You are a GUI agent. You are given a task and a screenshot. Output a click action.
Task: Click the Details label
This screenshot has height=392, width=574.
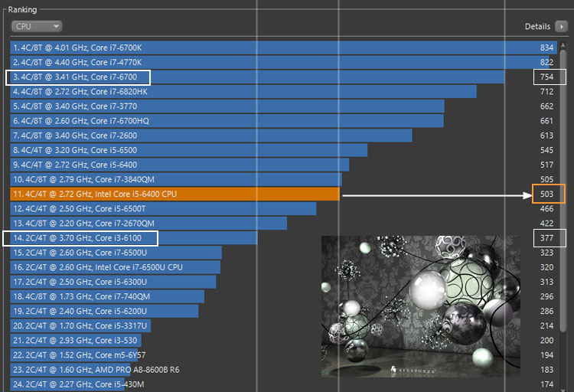pyautogui.click(x=537, y=26)
